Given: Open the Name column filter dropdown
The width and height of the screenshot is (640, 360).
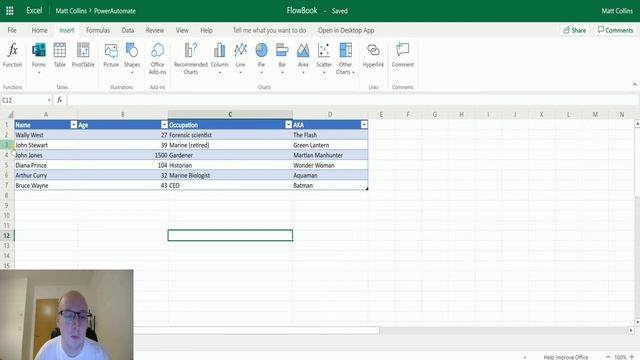Looking at the screenshot, I should click(73, 124).
